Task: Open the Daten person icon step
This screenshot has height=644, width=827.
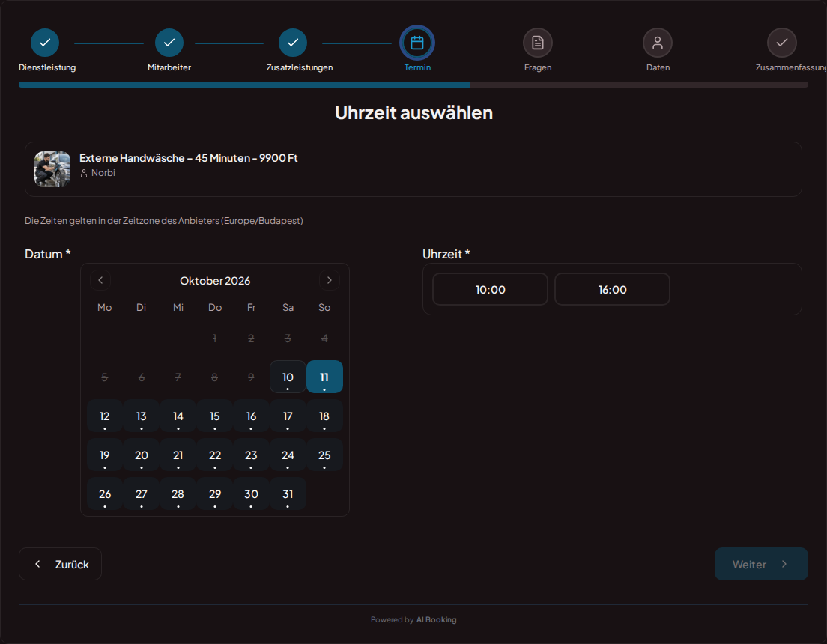Action: (x=658, y=43)
